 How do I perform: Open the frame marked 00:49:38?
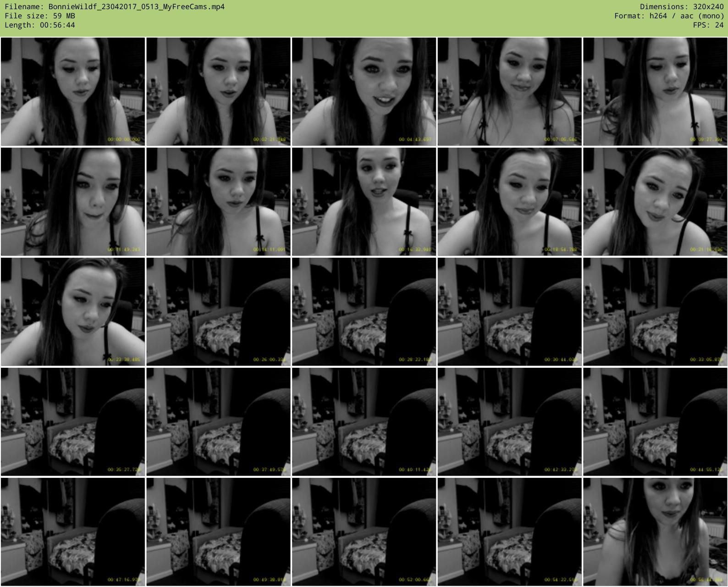[218, 532]
